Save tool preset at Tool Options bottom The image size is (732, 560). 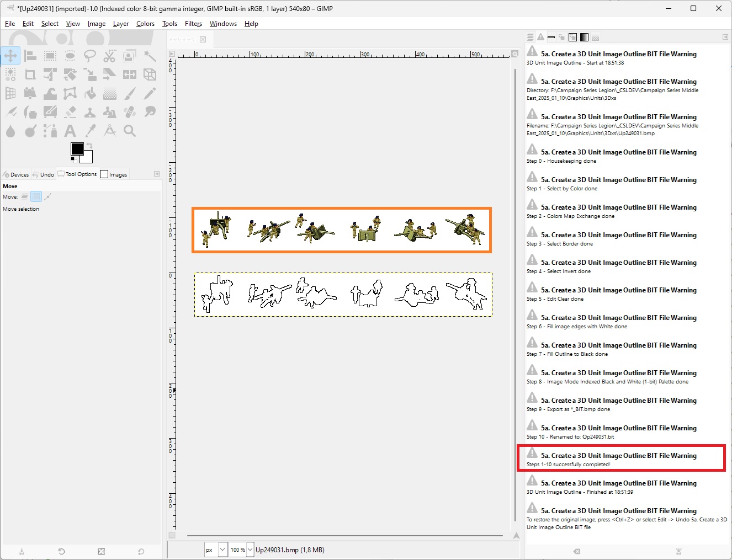pyautogui.click(x=22, y=551)
